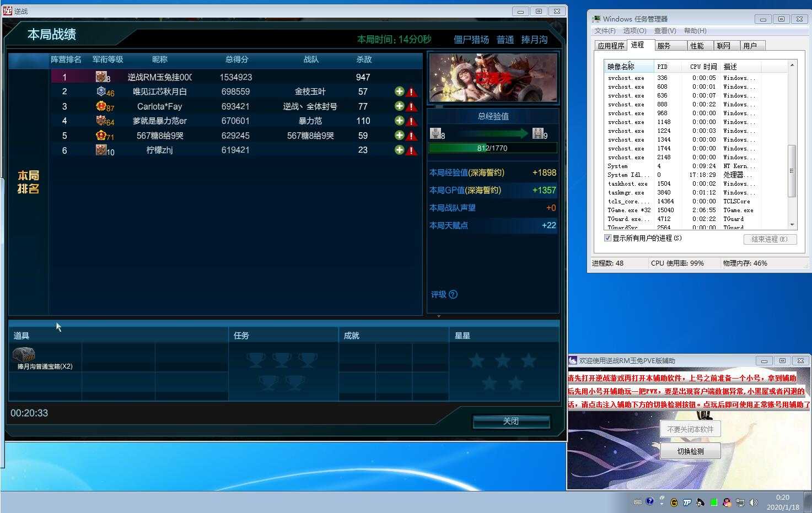Click 杀敌 column header in scoreboard
Image resolution: width=812 pixels, height=513 pixels.
tap(364, 60)
